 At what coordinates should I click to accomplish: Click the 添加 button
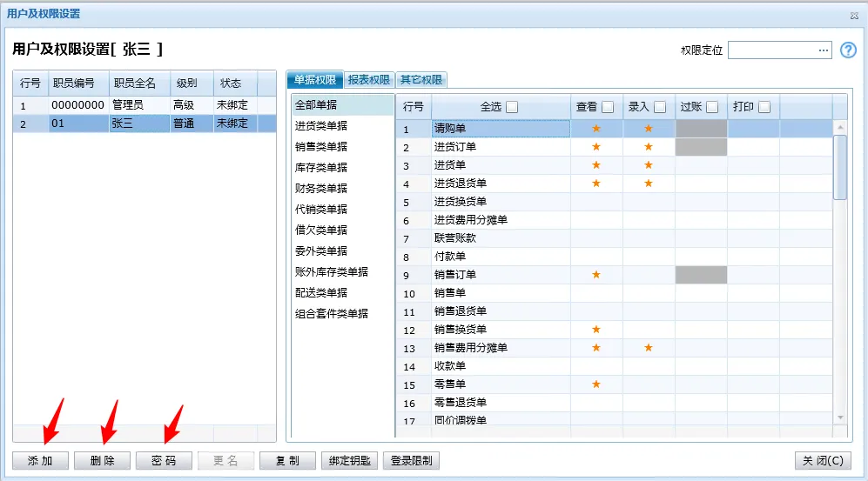coord(40,460)
